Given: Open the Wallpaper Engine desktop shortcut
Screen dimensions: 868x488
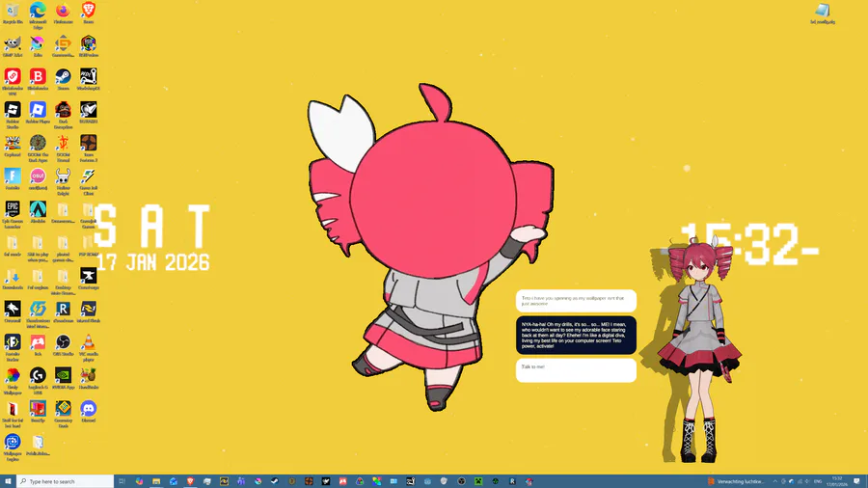Looking at the screenshot, I should click(13, 447).
